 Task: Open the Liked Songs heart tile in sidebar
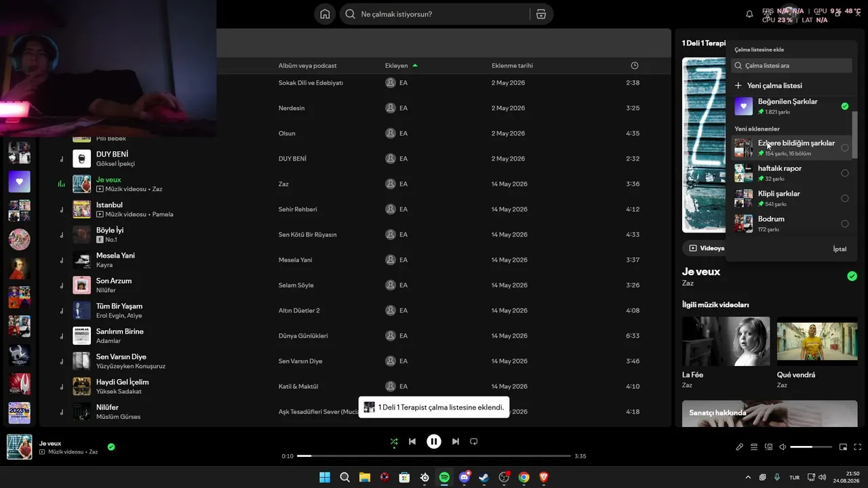click(x=19, y=182)
